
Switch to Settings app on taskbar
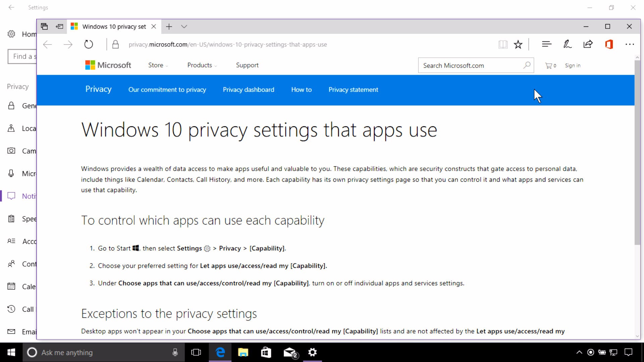tap(312, 352)
